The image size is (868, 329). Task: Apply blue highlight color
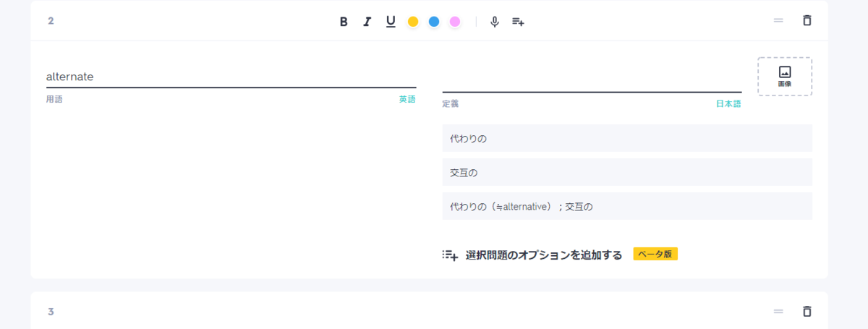[434, 22]
